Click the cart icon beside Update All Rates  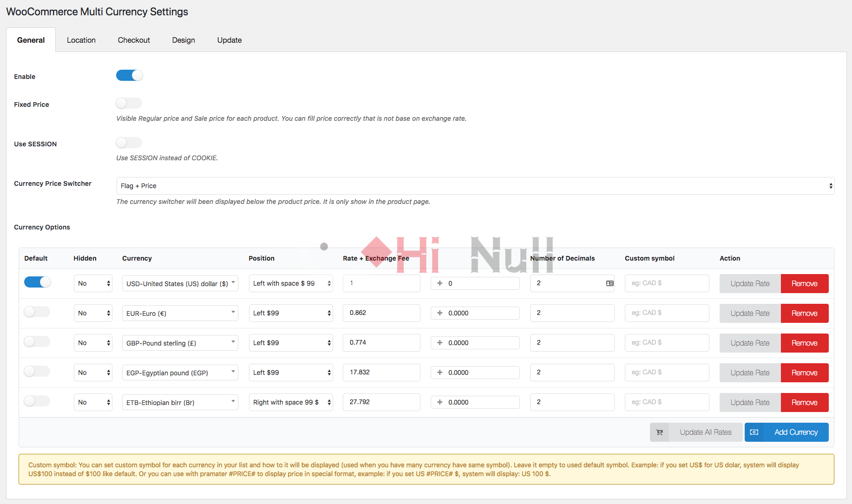pos(659,432)
